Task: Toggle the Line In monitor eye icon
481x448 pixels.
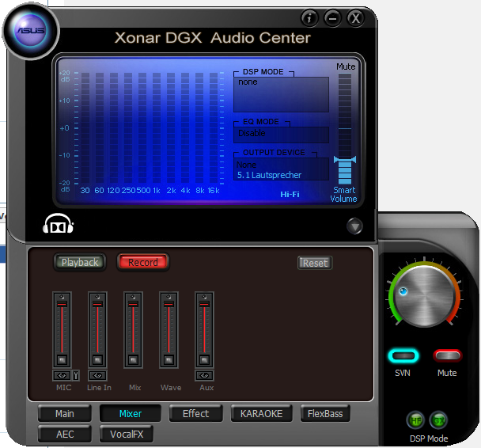Action: click(97, 375)
